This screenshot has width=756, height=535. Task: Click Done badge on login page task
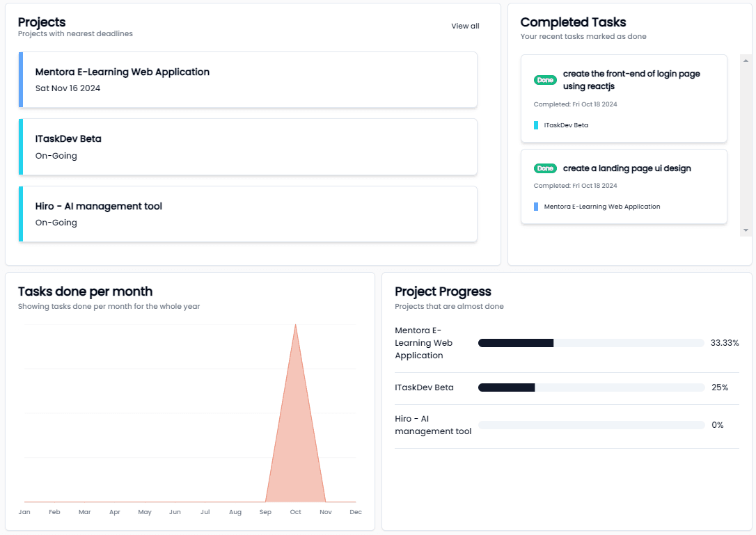coord(545,80)
